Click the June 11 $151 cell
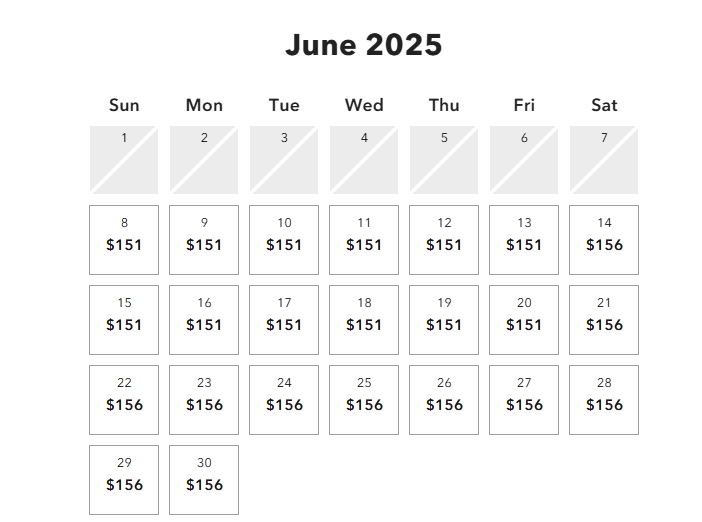 point(364,240)
